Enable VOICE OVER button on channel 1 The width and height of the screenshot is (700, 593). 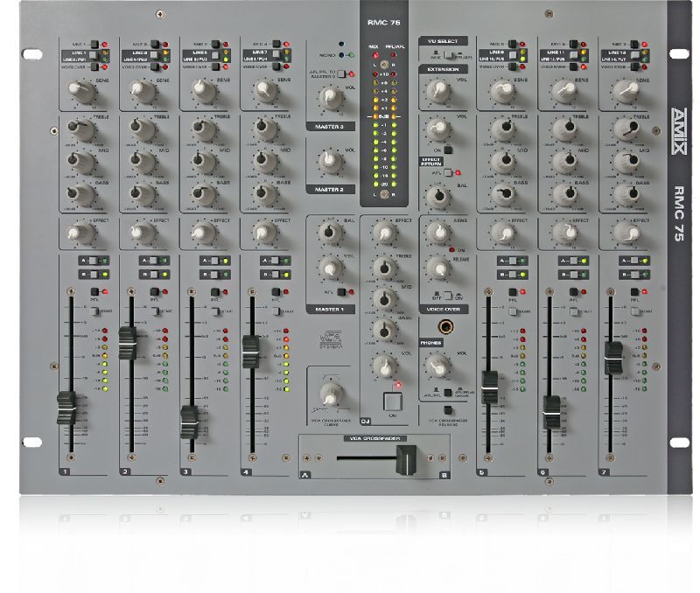pos(94,67)
